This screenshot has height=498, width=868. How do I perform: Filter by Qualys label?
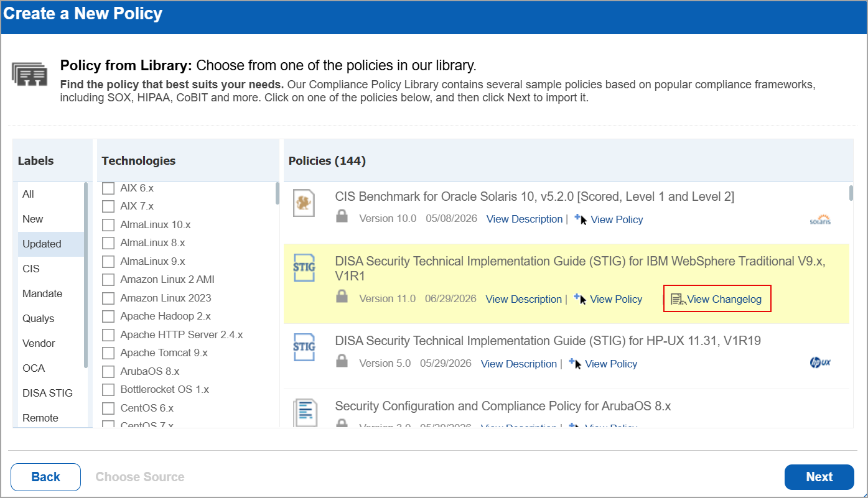point(50,318)
